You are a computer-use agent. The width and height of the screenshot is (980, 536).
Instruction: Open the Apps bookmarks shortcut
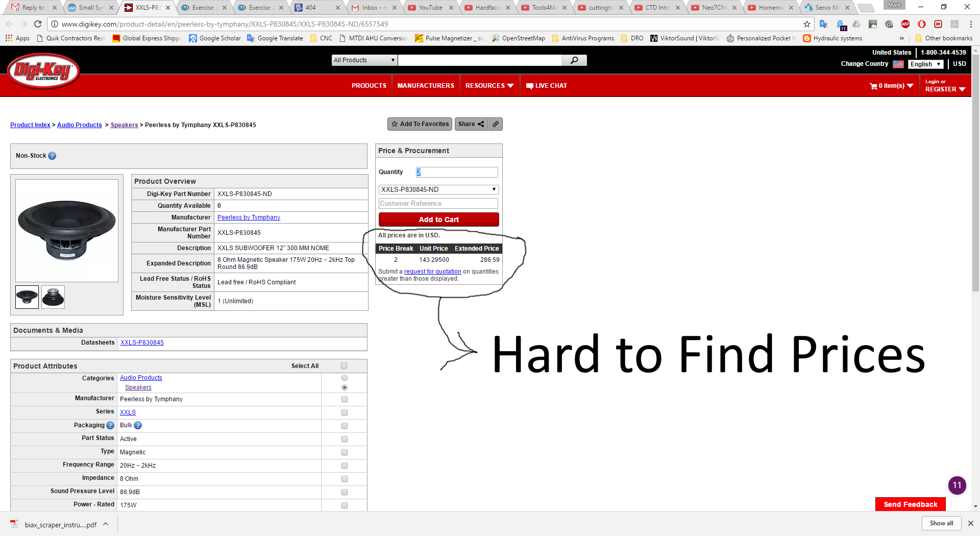tap(17, 38)
